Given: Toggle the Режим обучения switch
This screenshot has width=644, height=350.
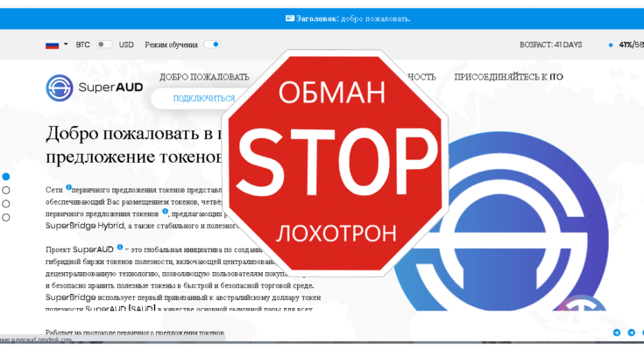Looking at the screenshot, I should click(212, 45).
